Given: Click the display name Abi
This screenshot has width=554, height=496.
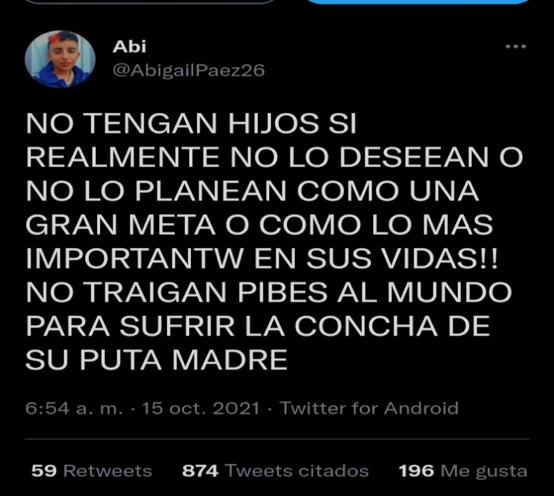Looking at the screenshot, I should (129, 47).
